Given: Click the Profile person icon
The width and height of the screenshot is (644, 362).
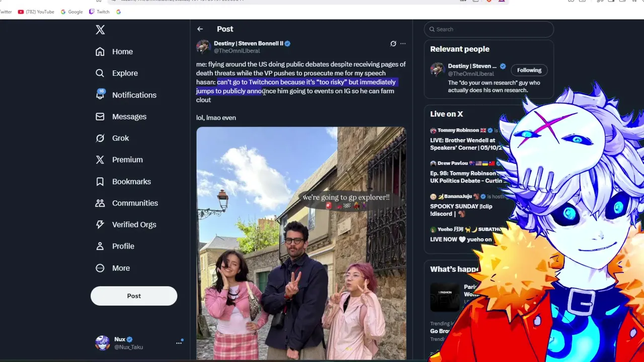Looking at the screenshot, I should point(100,246).
